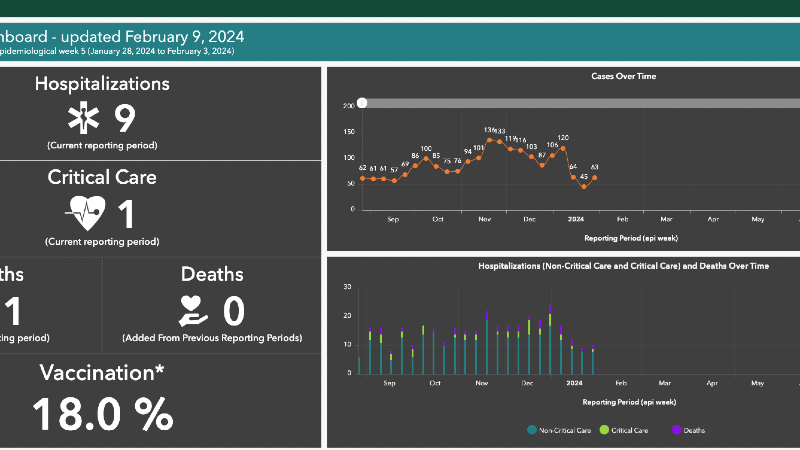Viewport: 800px width, 450px height.
Task: Click the last data point labeled 63
Action: tap(594, 178)
